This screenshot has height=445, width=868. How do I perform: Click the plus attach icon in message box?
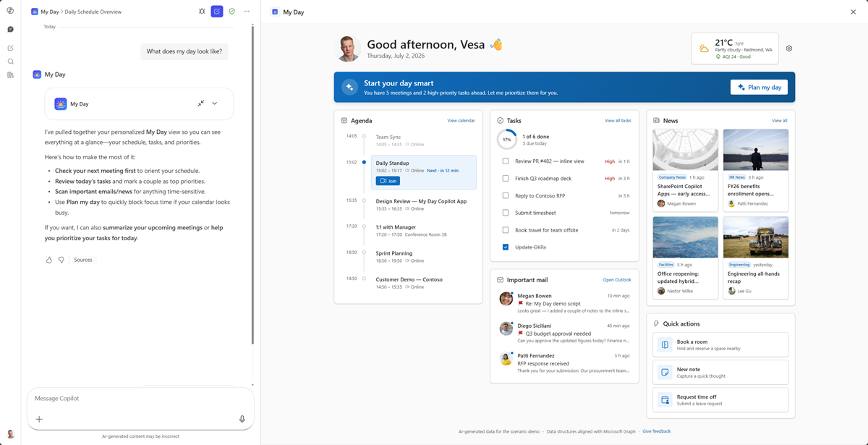click(39, 419)
